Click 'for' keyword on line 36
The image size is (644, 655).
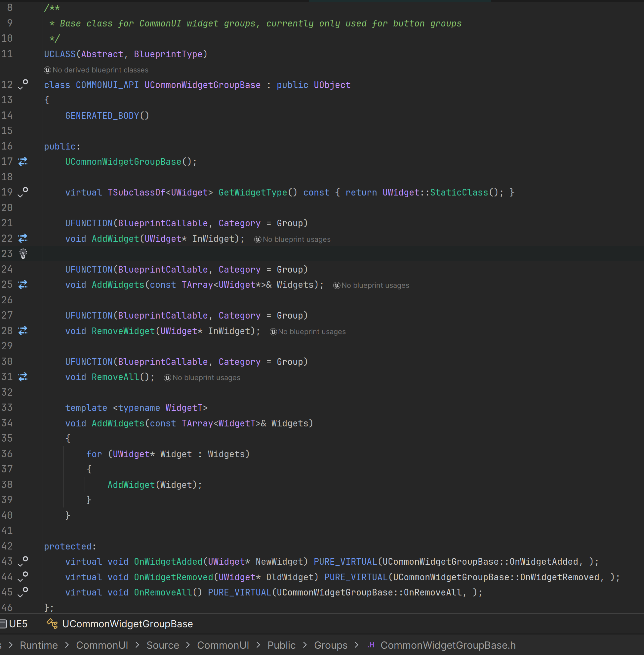coord(94,454)
